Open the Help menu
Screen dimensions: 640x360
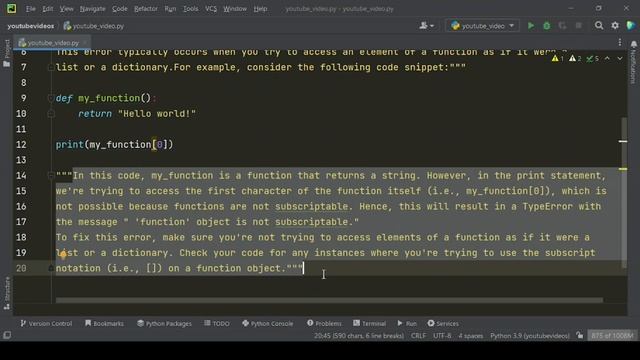260,9
